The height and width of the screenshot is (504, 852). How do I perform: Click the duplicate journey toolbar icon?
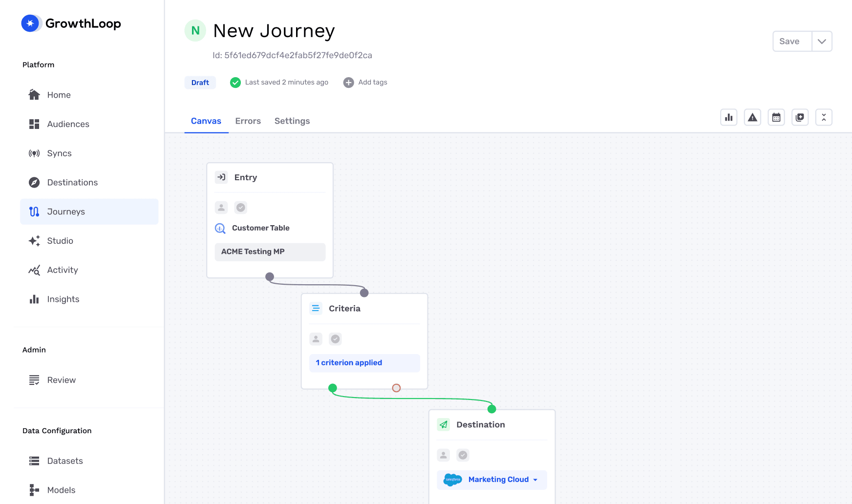(800, 117)
